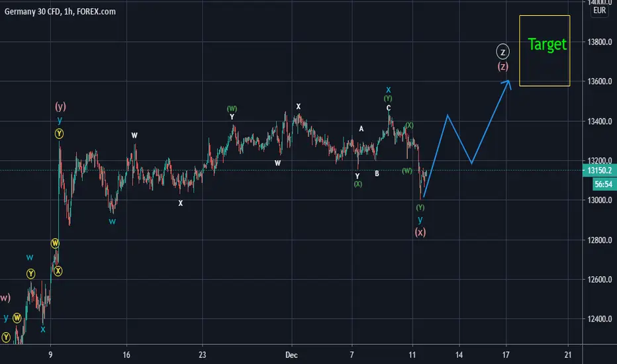This screenshot has height=364, width=617.
Task: Click the 9 date axis label
Action: click(50, 355)
